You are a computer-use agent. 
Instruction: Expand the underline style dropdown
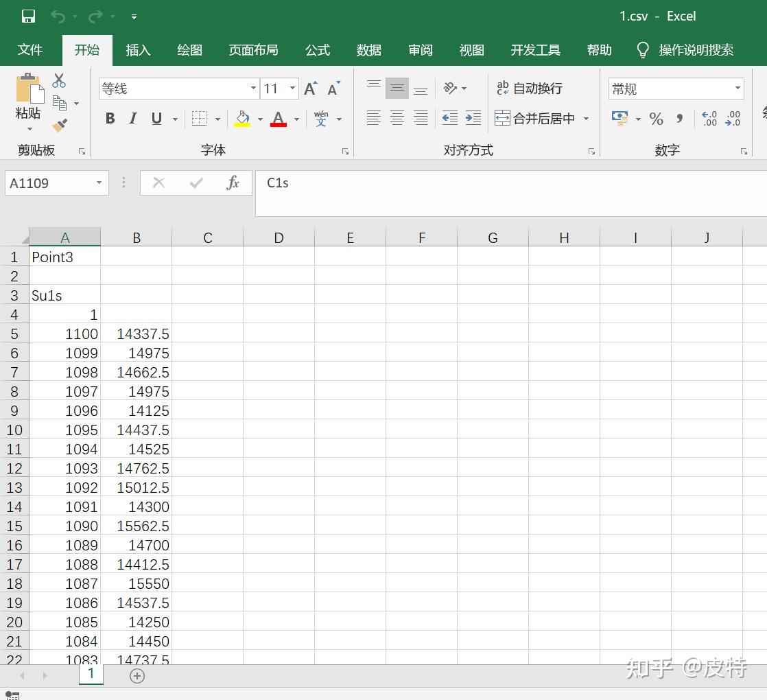(x=175, y=119)
